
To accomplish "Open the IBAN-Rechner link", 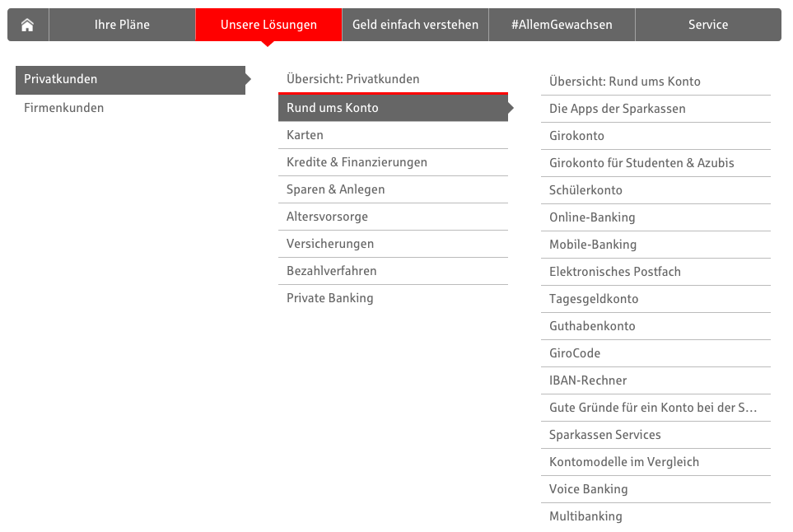I will point(656,380).
